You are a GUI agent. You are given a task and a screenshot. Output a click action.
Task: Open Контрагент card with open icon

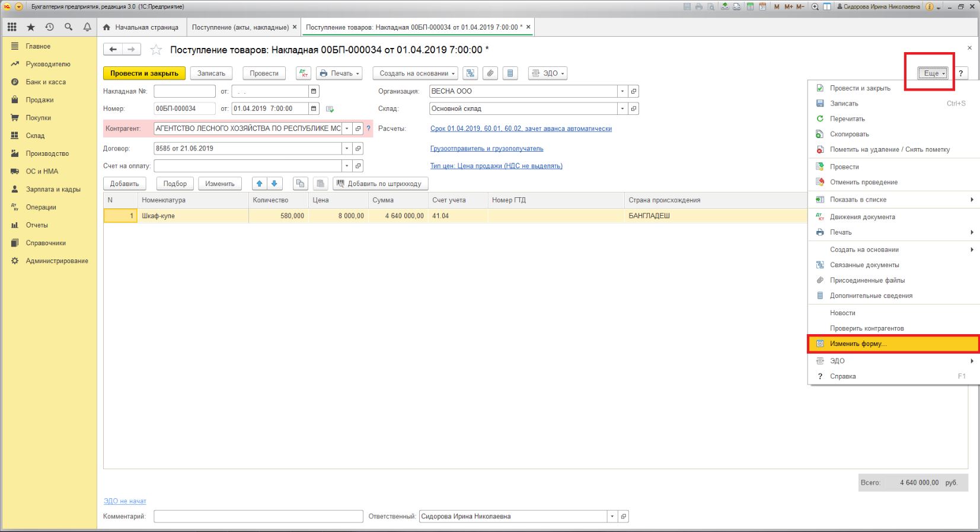click(358, 129)
